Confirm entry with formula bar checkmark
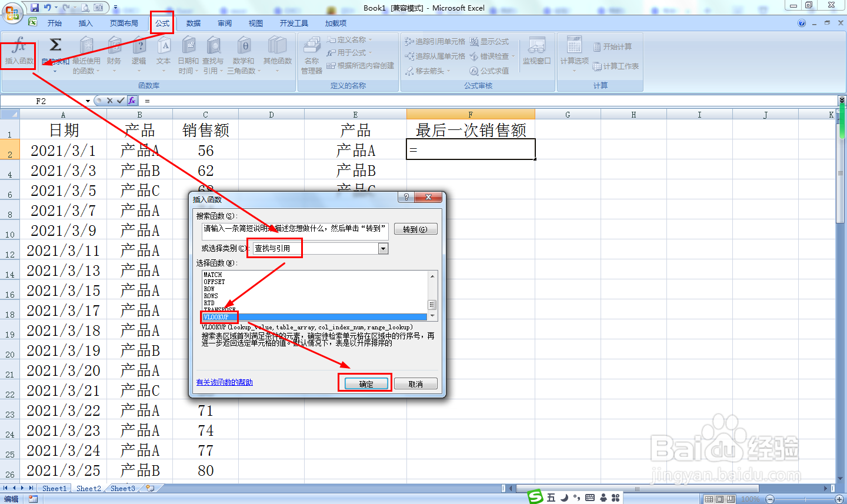The image size is (847, 504). point(121,101)
